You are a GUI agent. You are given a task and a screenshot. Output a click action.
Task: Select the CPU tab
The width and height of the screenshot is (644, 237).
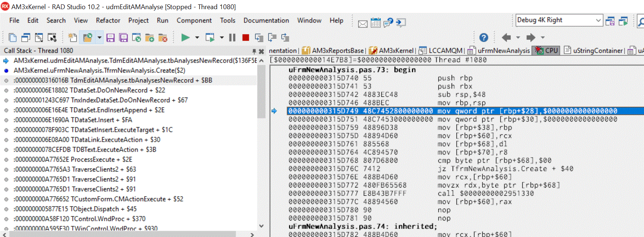click(547, 51)
